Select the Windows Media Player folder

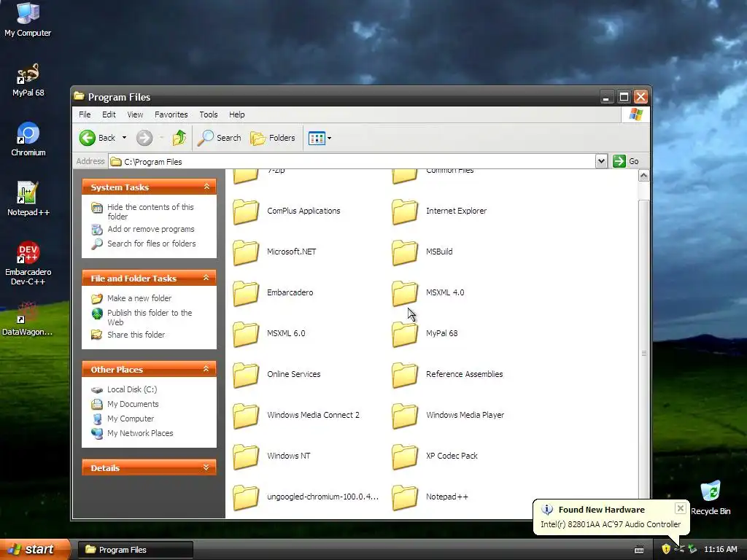448,415
